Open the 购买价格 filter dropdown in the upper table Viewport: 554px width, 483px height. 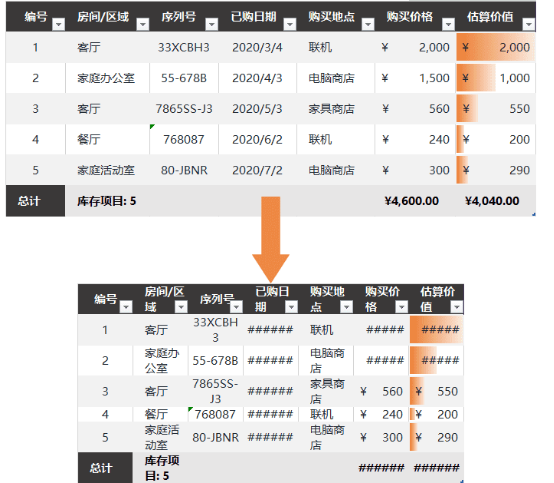click(x=448, y=24)
